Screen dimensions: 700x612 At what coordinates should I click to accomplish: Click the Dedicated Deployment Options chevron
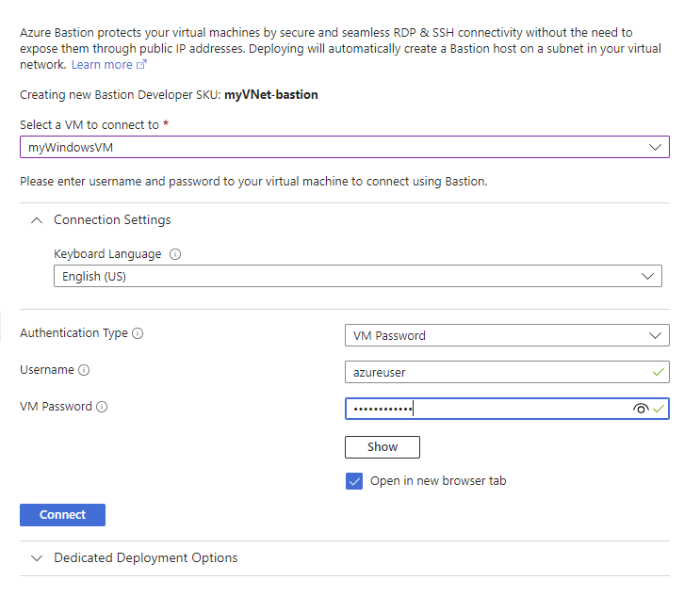37,558
